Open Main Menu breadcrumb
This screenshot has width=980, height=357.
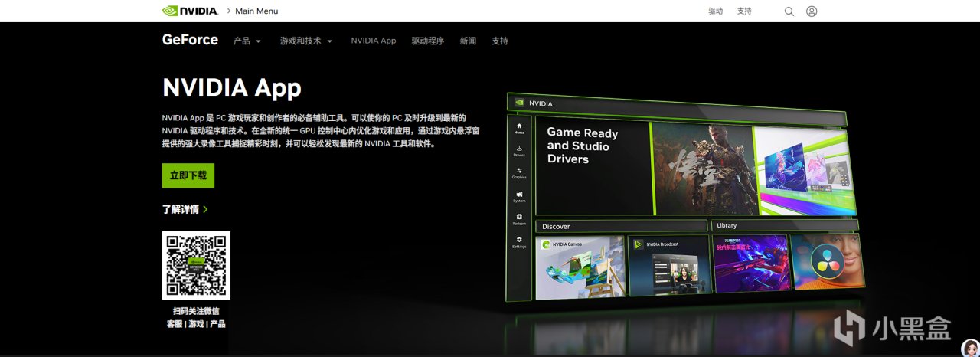(256, 11)
